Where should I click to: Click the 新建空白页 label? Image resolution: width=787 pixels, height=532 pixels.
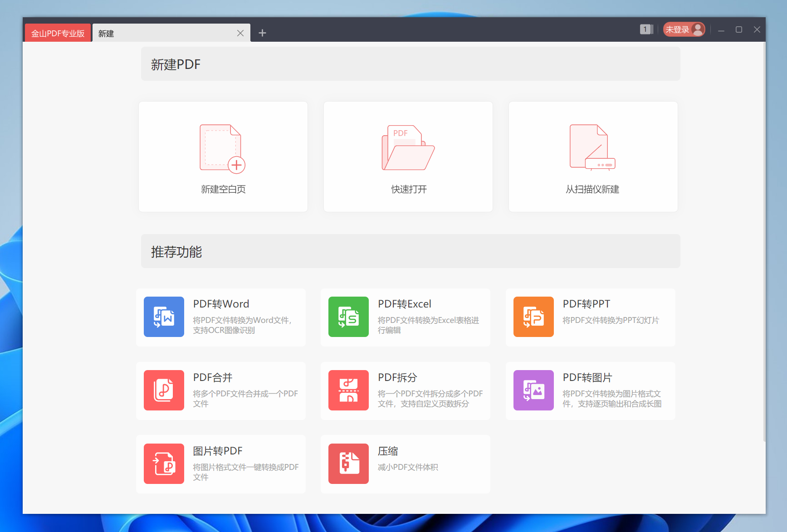point(223,189)
